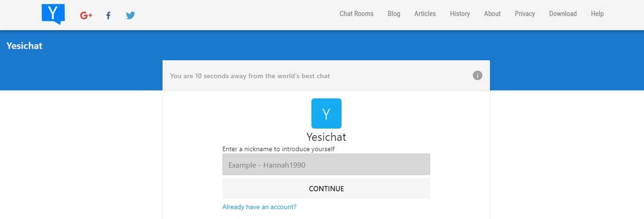Click the Yesichat logo in the header
Image resolution: width=644 pixels, height=219 pixels.
[53, 14]
